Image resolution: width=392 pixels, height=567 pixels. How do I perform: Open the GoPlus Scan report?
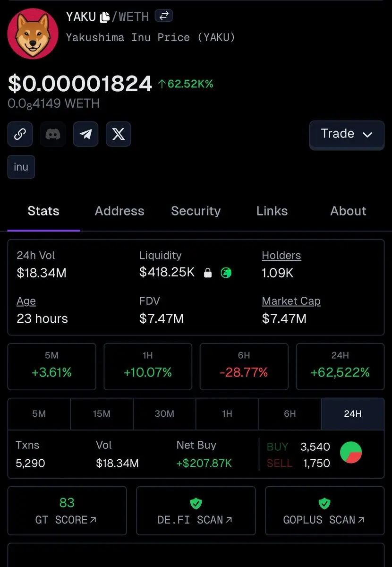[324, 511]
